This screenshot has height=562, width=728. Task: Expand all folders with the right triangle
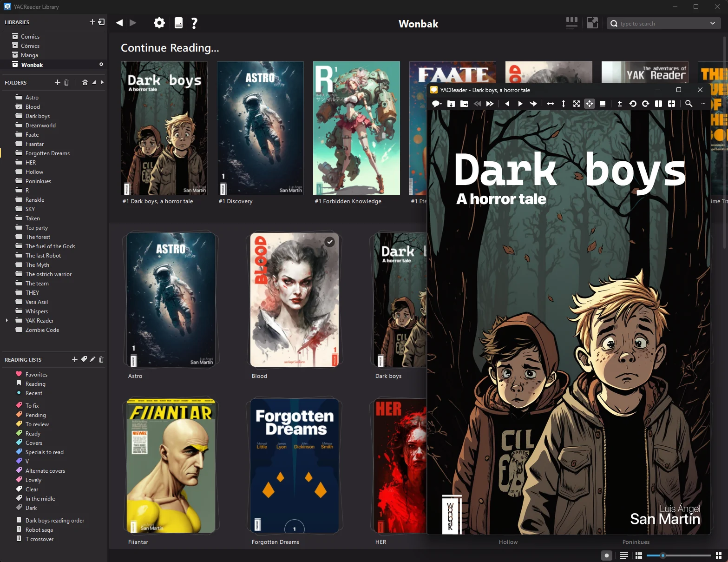[102, 82]
